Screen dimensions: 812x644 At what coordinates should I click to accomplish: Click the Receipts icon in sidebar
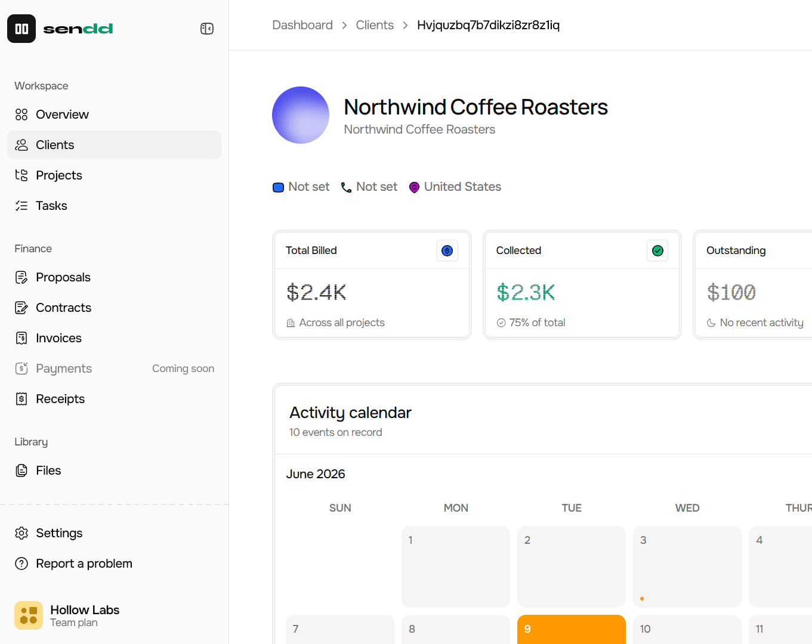pos(21,399)
